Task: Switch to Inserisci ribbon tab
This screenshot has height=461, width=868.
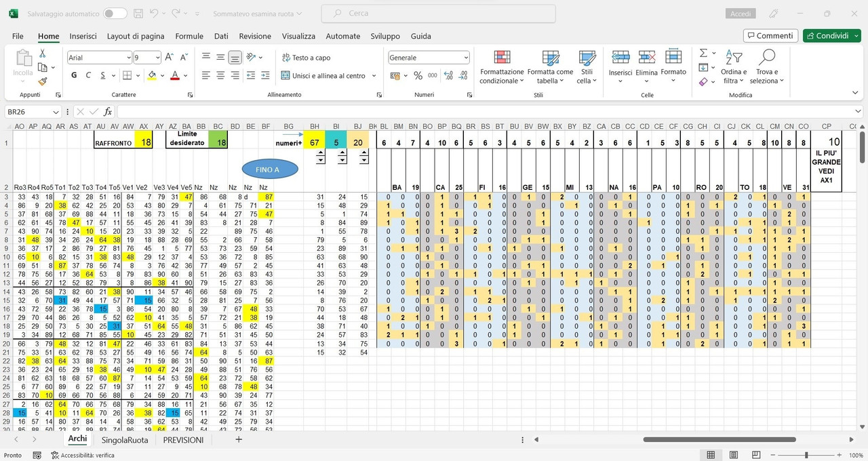Action: pyautogui.click(x=83, y=36)
